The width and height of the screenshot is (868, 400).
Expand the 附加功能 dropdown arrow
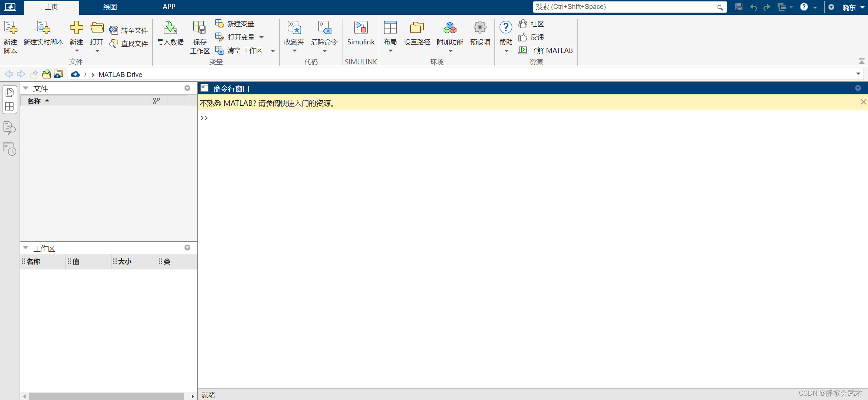pyautogui.click(x=450, y=51)
